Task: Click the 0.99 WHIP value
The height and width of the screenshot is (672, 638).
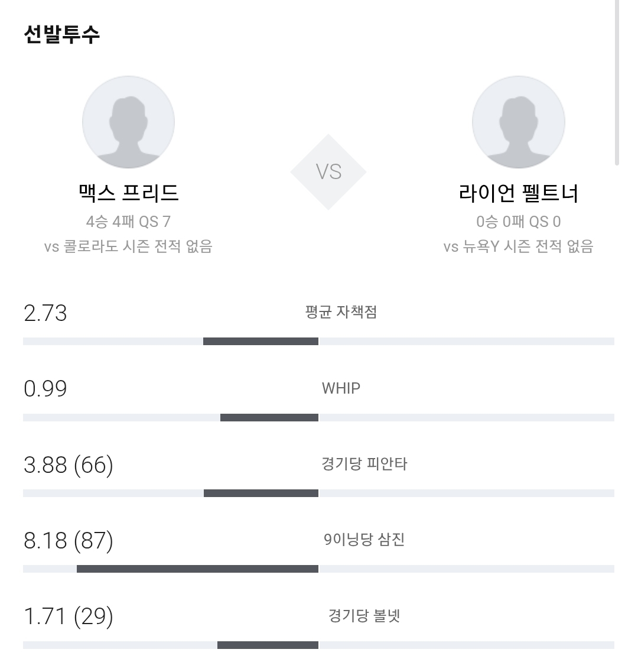Action: 45,389
